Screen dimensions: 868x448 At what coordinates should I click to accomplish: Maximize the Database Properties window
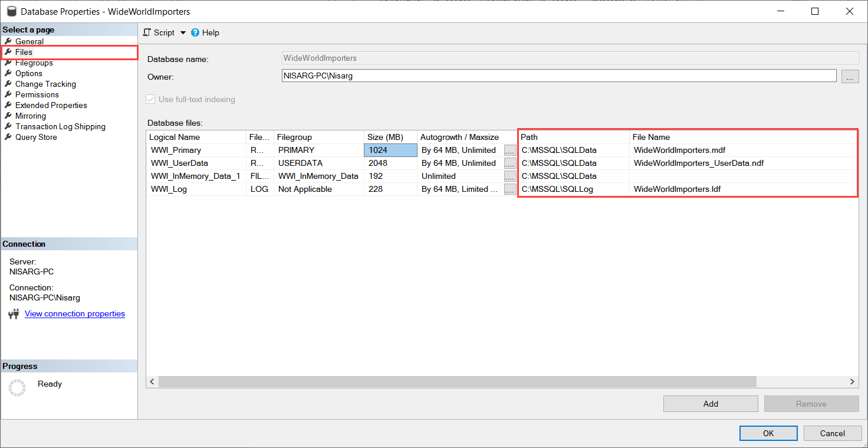click(815, 11)
